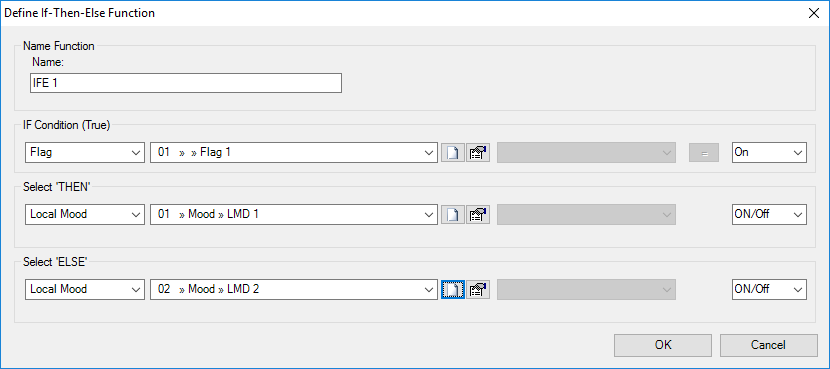830x369 pixels.
Task: Open the Flag type dropdown in IF Condition
Action: click(x=85, y=152)
